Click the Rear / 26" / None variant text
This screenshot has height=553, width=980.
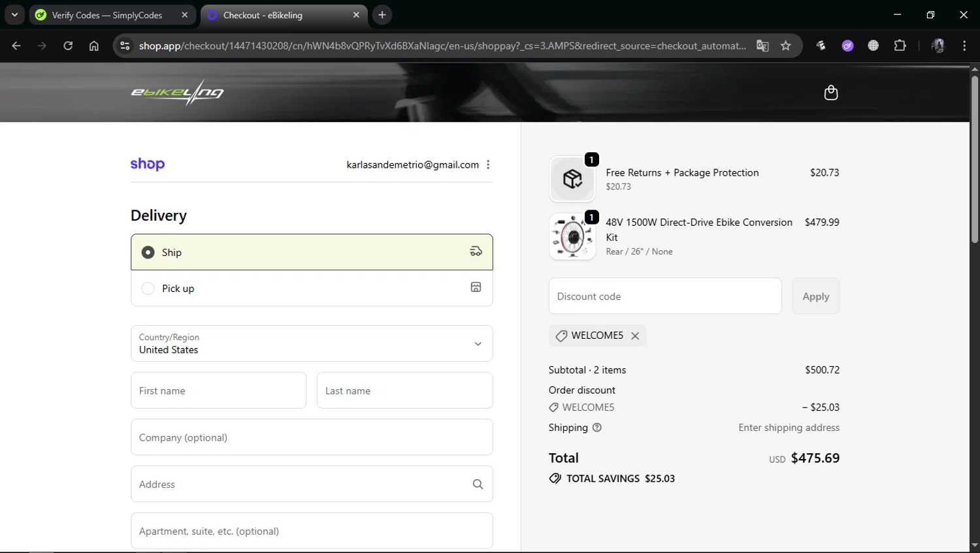coord(639,251)
